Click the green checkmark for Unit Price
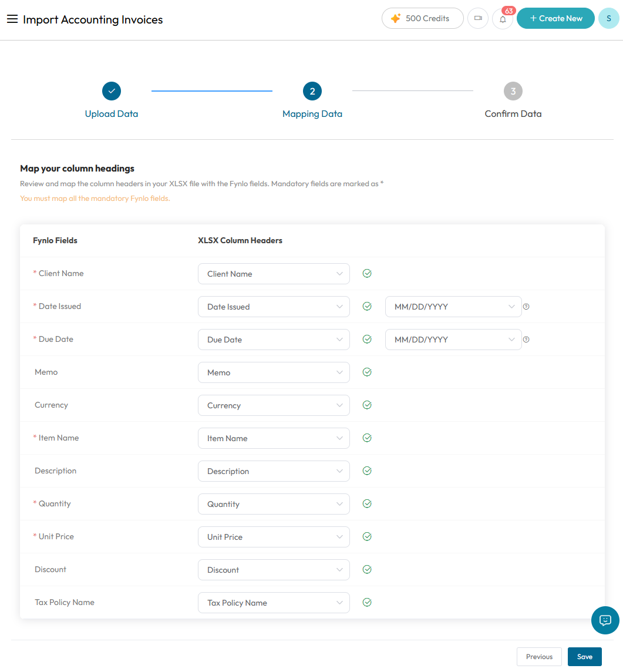The width and height of the screenshot is (623, 672). click(x=367, y=536)
